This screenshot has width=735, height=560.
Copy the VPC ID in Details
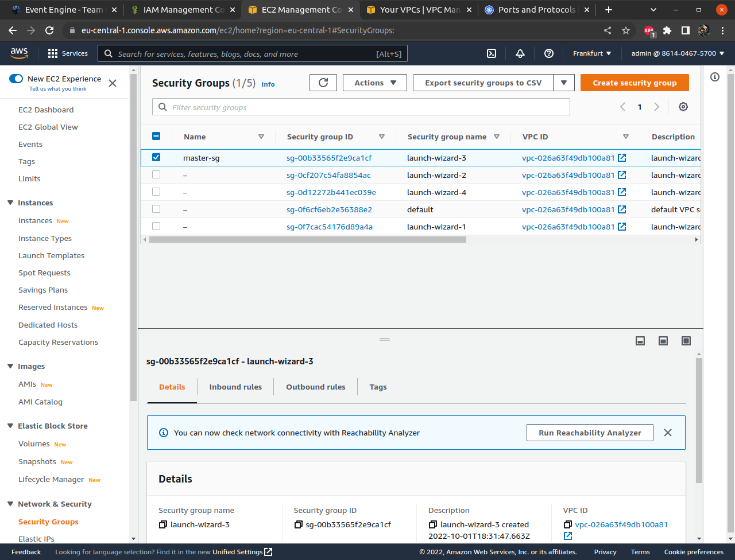(568, 524)
